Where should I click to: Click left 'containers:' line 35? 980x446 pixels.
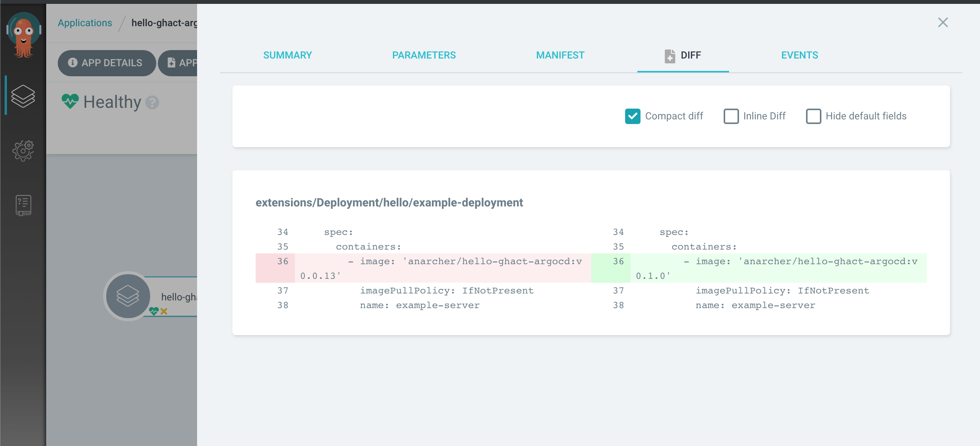(x=368, y=246)
